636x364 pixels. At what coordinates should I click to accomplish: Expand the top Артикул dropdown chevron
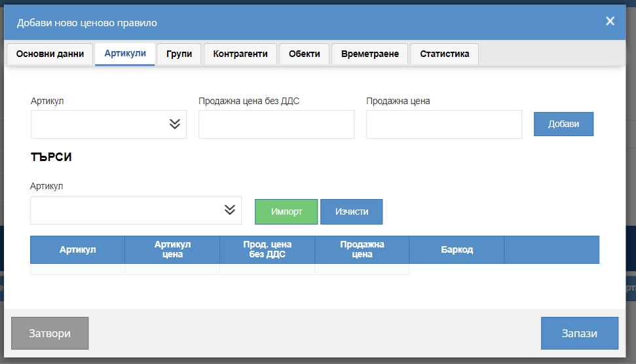coord(175,124)
